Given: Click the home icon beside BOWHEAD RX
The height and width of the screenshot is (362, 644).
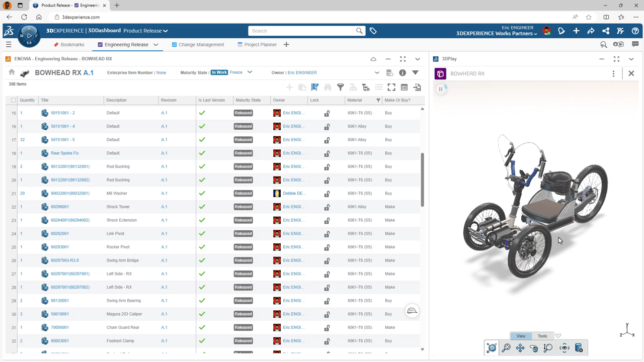Looking at the screenshot, I should pyautogui.click(x=12, y=72).
